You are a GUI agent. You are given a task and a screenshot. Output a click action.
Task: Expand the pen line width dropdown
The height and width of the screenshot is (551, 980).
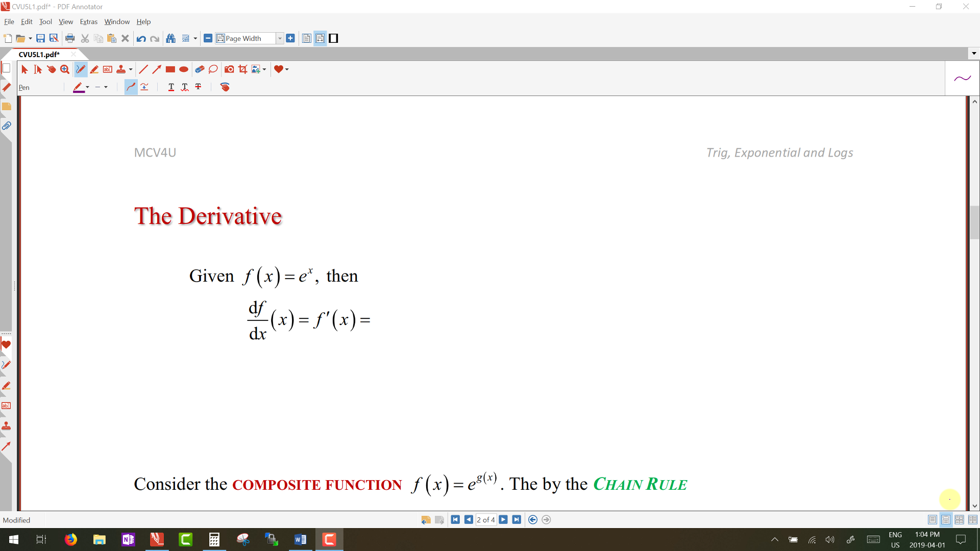click(106, 87)
